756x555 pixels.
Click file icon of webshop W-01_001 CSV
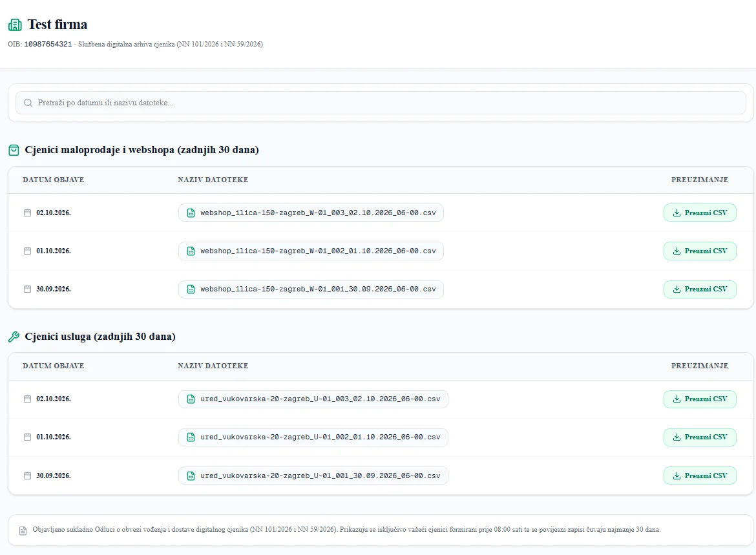point(191,289)
